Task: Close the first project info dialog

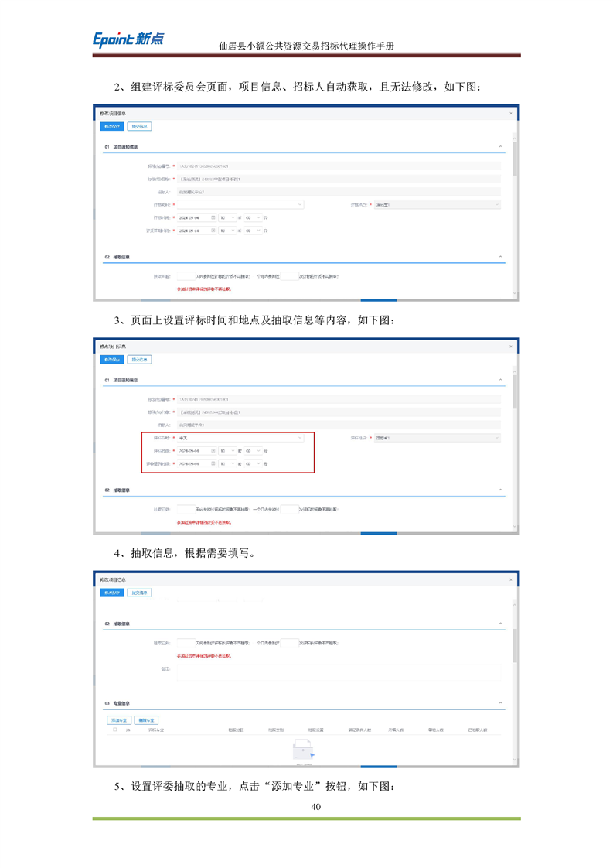Action: 510,113
